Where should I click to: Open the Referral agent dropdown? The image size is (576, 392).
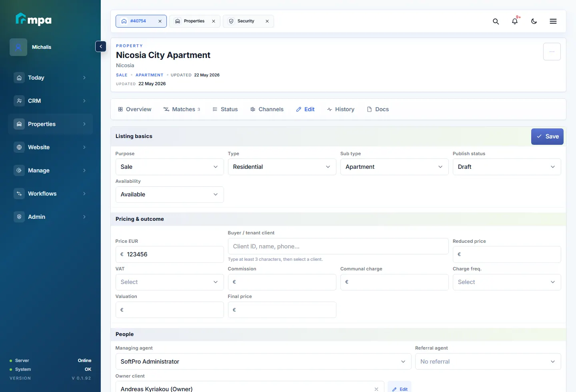(488, 362)
